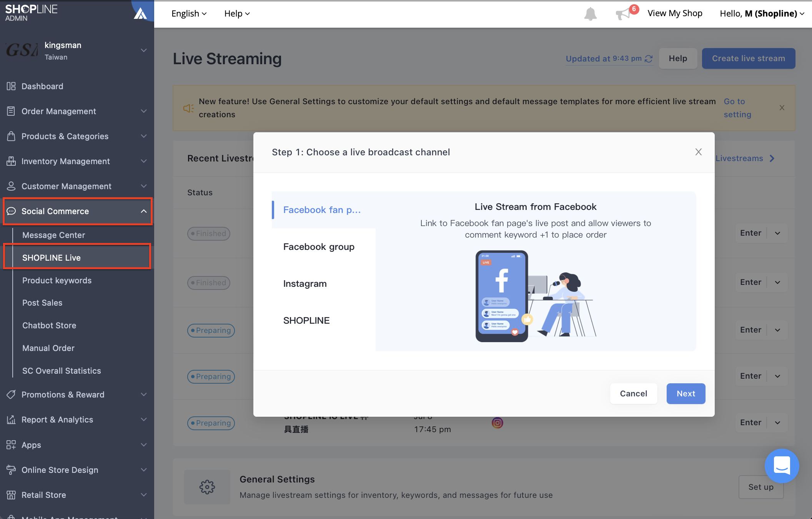Image resolution: width=812 pixels, height=519 pixels.
Task: Open the Dashboard sidebar item
Action: point(77,86)
